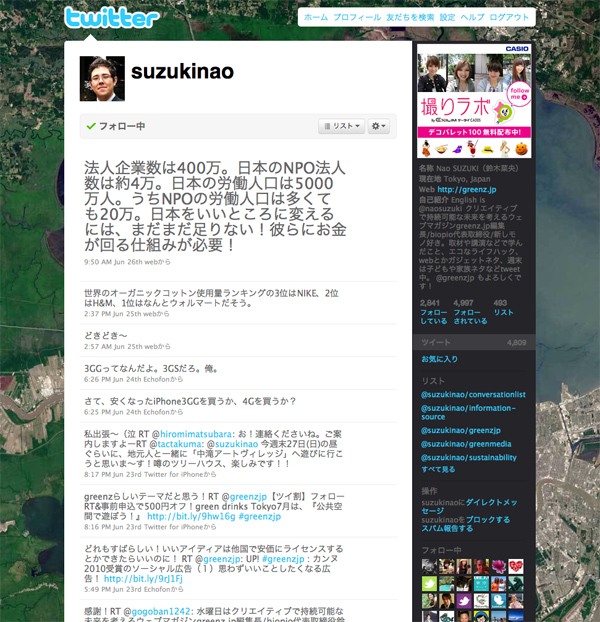Click the follow me badge in Casio ad

click(519, 94)
